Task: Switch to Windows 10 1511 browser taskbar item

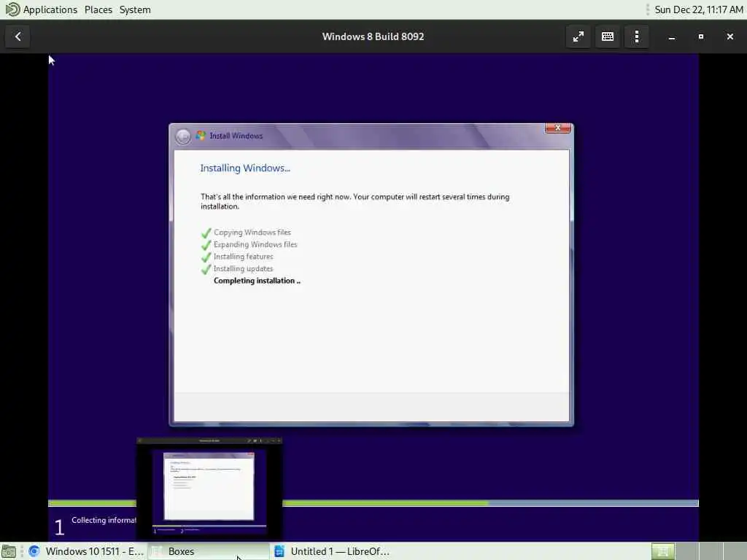Action: click(86, 551)
